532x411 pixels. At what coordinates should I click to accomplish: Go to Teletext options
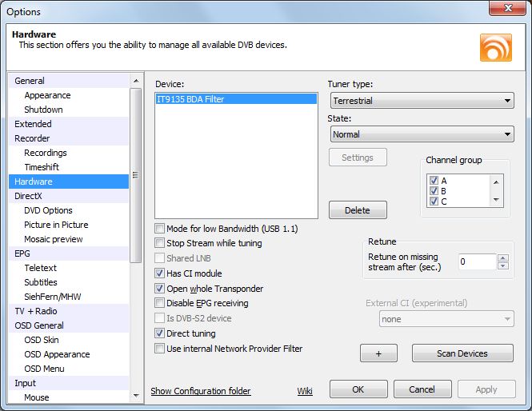coord(41,268)
